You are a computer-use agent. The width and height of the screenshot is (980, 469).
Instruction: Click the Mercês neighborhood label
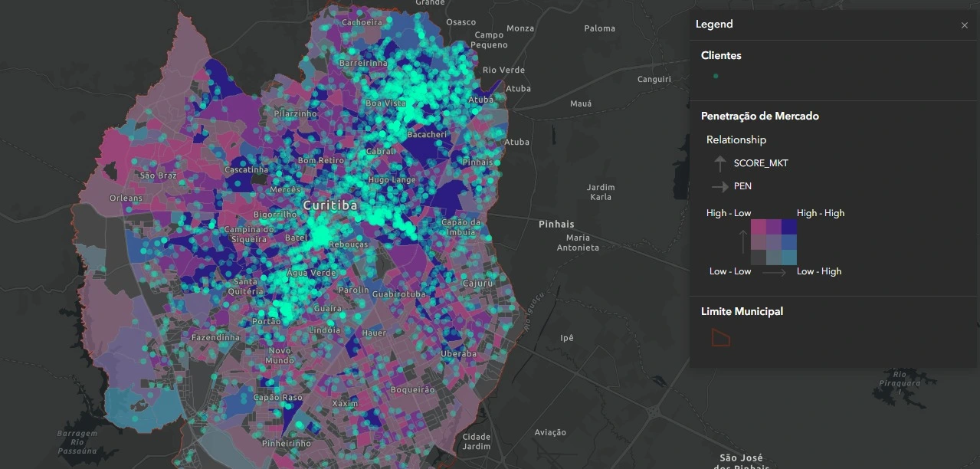tap(285, 189)
